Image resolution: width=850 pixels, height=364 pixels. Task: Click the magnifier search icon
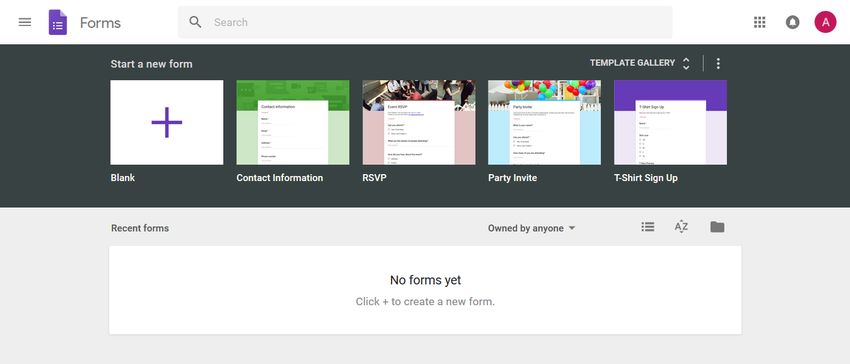pyautogui.click(x=195, y=22)
